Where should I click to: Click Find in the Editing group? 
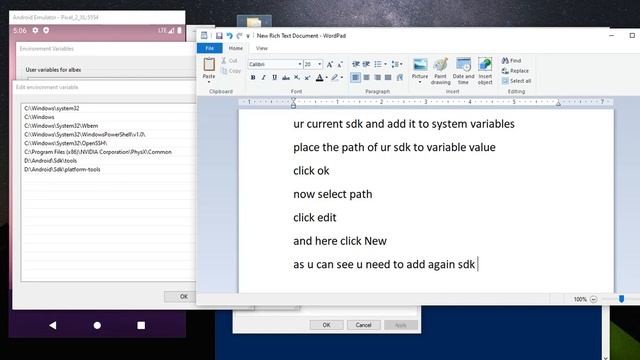pyautogui.click(x=511, y=60)
